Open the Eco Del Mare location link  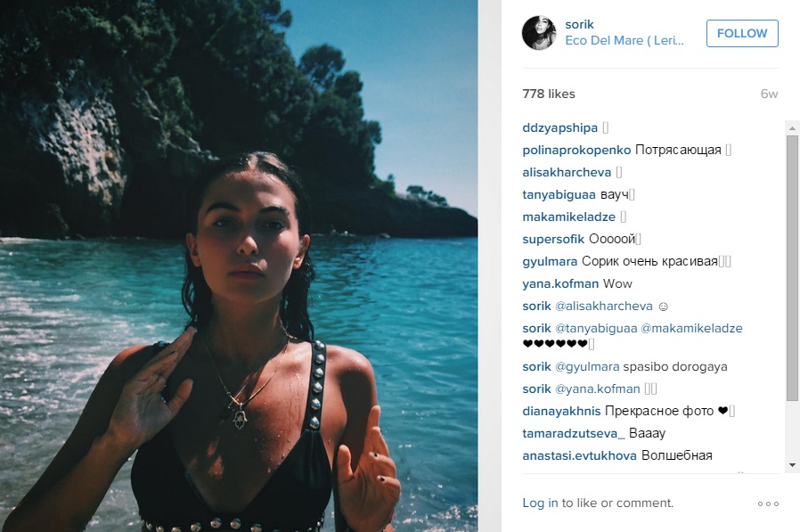click(x=624, y=41)
